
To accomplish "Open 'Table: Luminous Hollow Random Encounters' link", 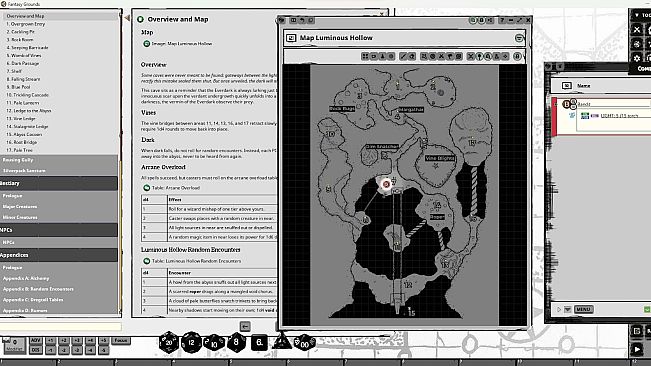I will pyautogui.click(x=196, y=261).
